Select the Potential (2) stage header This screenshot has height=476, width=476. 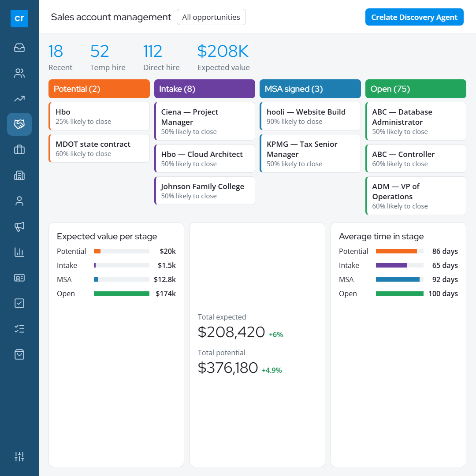[99, 89]
